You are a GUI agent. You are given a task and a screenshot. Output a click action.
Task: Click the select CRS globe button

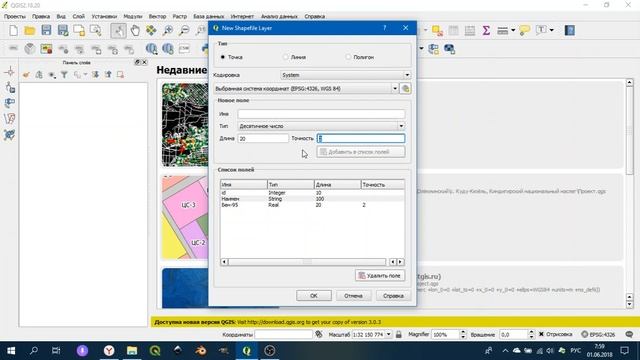405,89
